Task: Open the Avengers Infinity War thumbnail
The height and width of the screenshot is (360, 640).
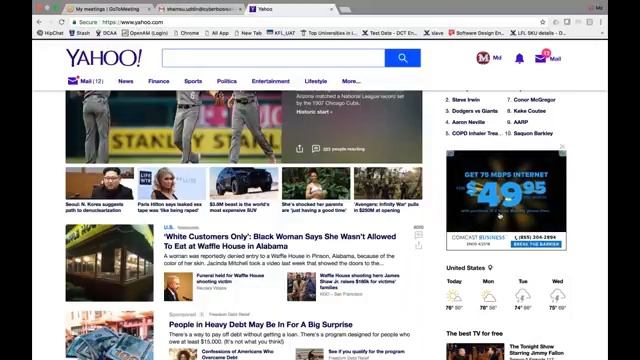Action: point(388,183)
